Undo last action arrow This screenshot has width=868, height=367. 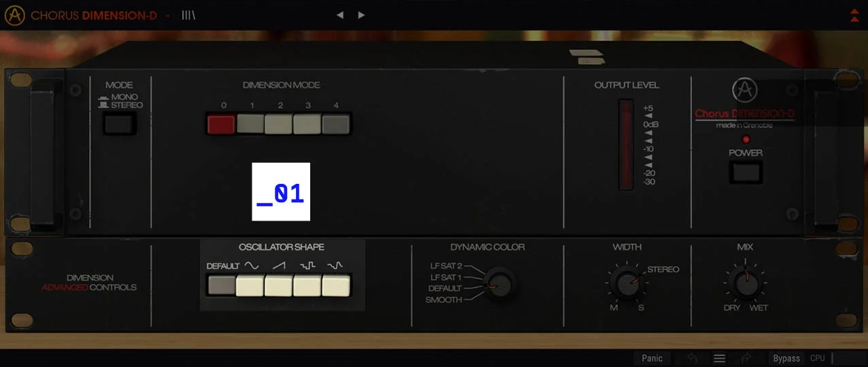692,358
